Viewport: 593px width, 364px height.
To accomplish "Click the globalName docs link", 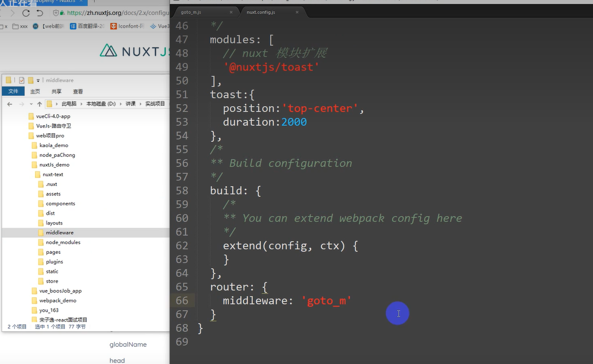I will 128,344.
